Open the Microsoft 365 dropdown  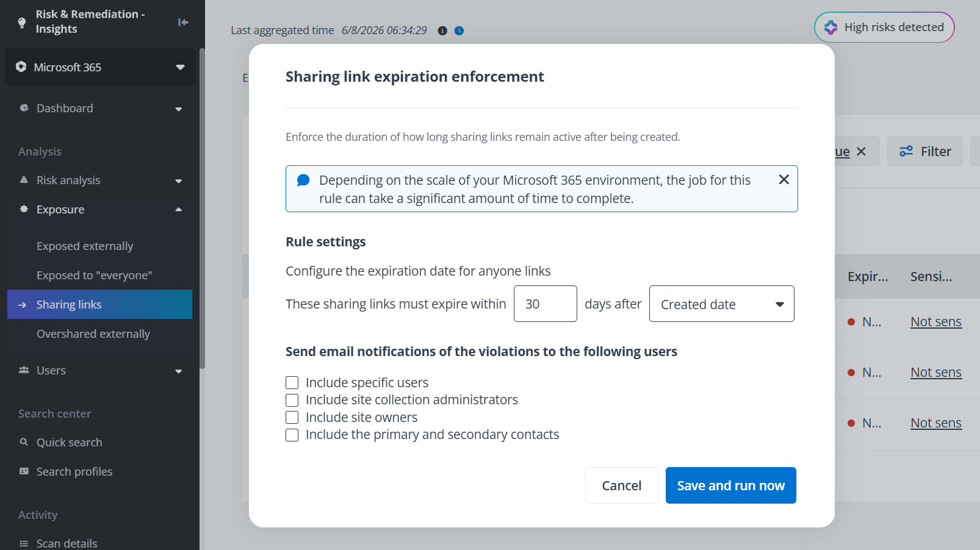pos(100,67)
